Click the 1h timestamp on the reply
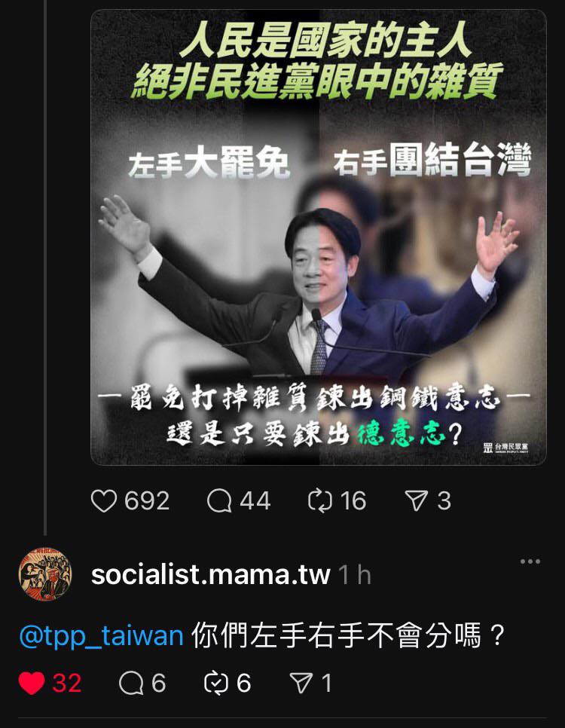 (355, 575)
